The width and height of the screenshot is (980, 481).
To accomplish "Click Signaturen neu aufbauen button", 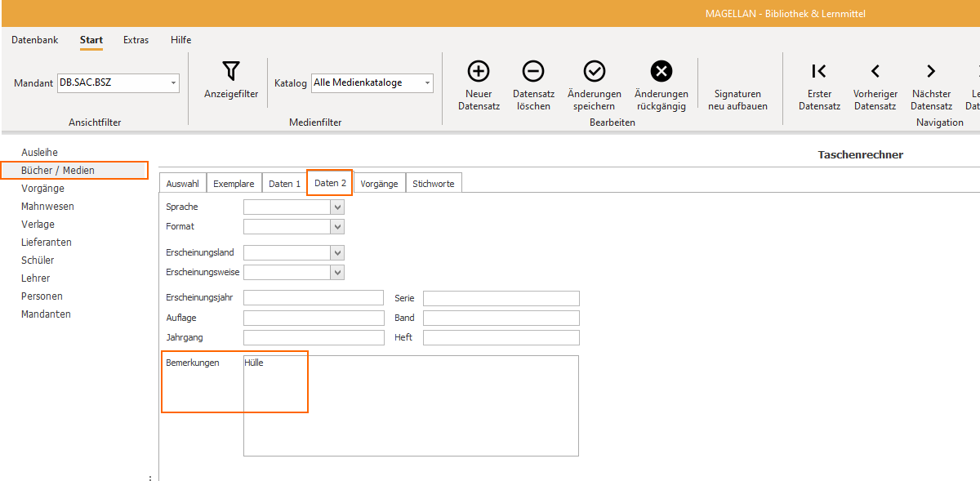I will [737, 100].
